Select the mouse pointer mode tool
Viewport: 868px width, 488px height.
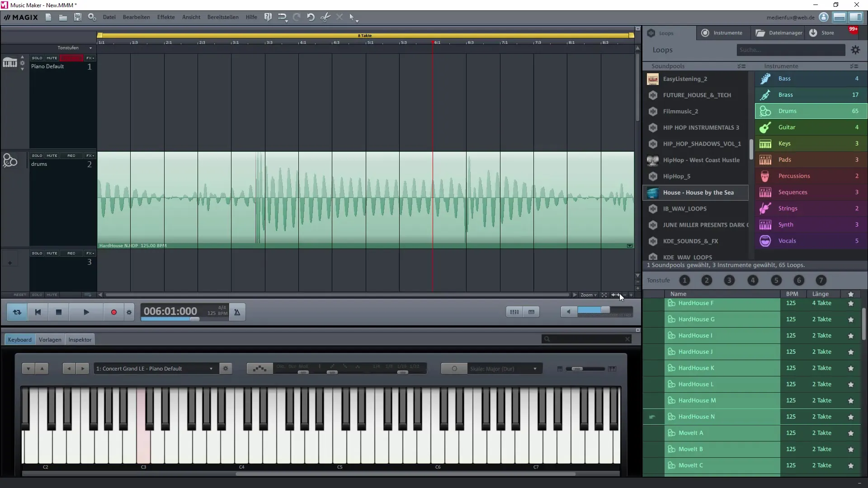[353, 18]
